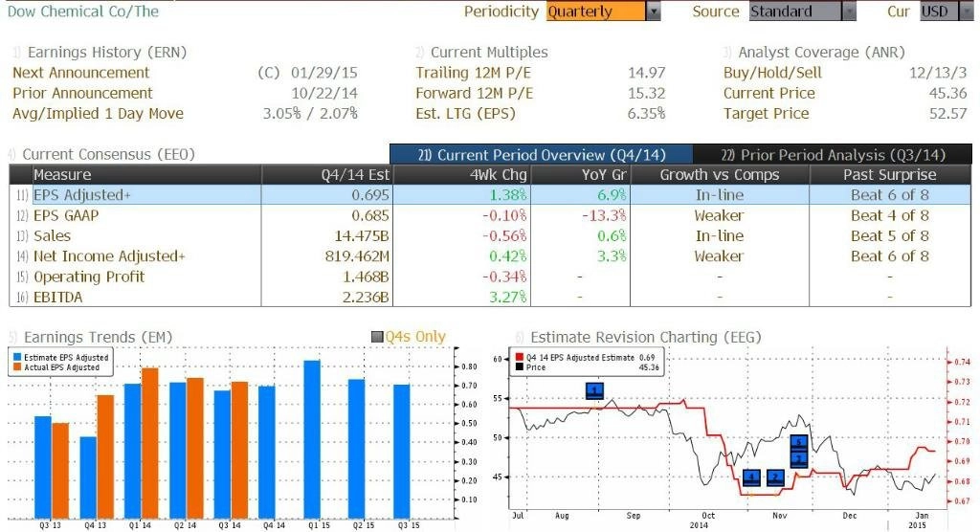Click the Q4 14 estimate bar

(x=267, y=453)
